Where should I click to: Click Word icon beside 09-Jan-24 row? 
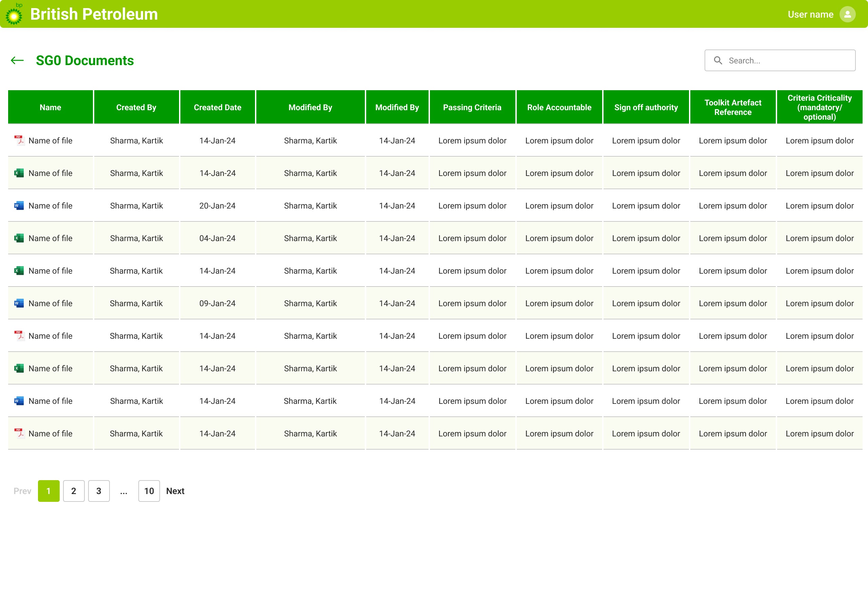(19, 303)
